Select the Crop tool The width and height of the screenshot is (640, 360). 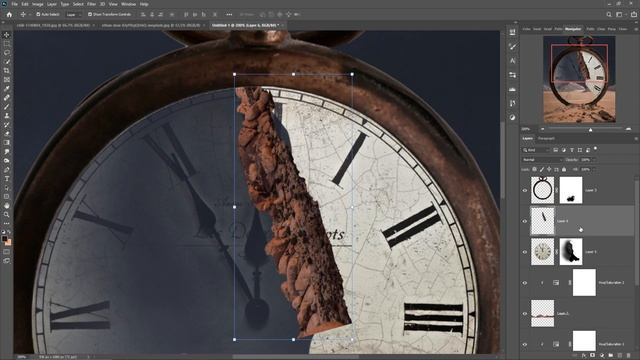pyautogui.click(x=7, y=71)
